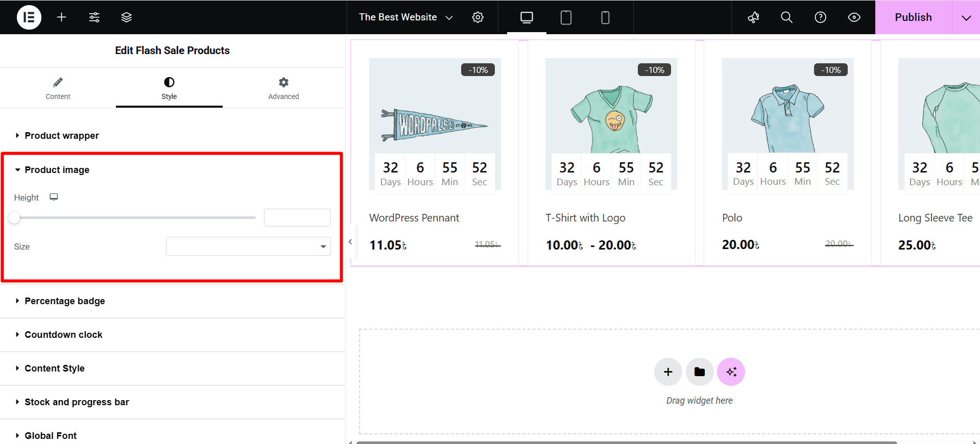Click the Publish button

point(913,17)
